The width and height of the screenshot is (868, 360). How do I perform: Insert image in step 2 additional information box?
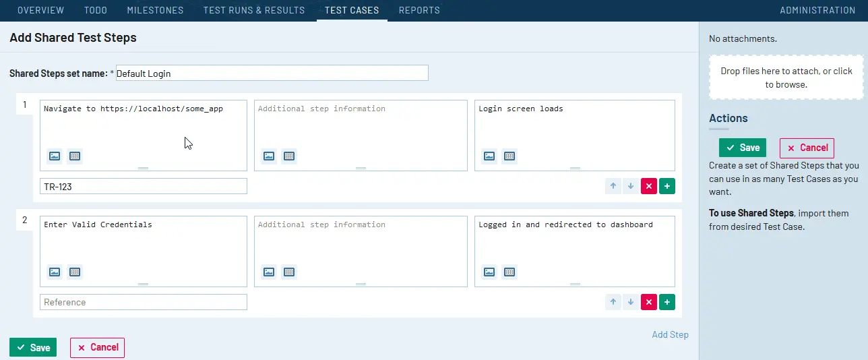coord(269,272)
